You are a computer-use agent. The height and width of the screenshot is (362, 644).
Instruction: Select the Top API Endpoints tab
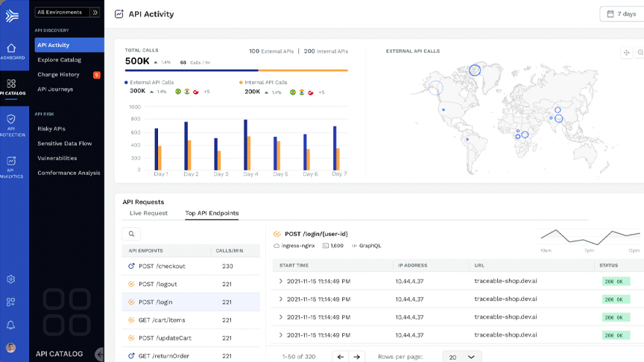212,213
